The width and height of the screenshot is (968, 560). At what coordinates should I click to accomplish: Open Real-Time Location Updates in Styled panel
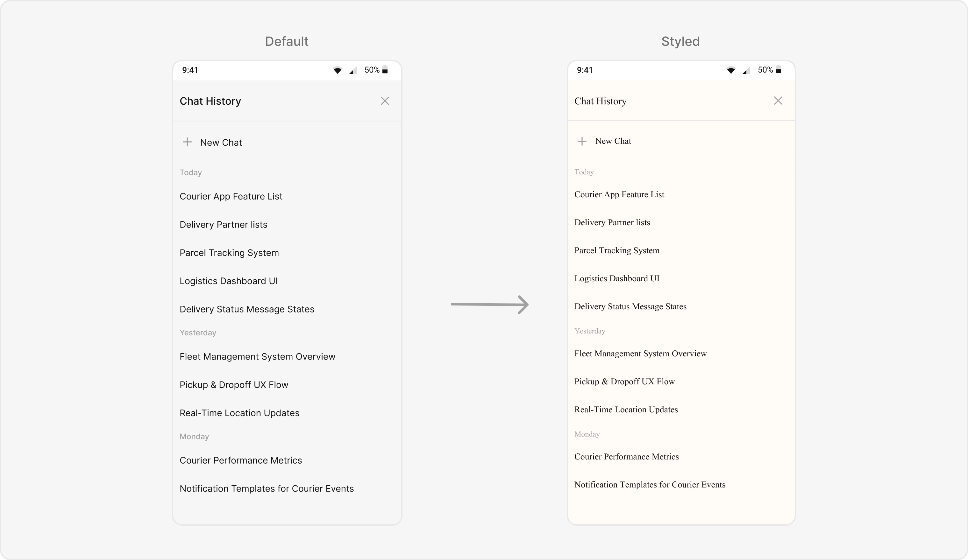[626, 409]
